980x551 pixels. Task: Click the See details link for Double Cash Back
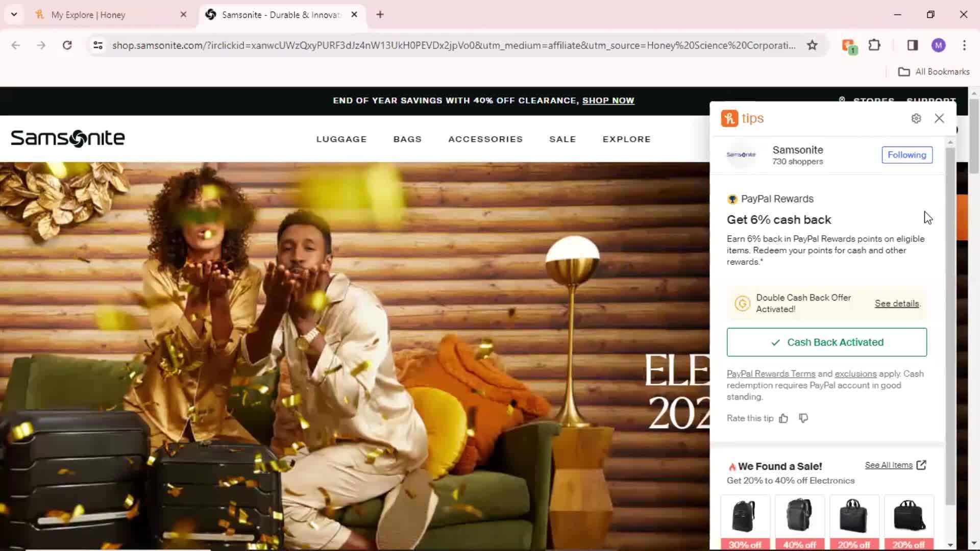tap(896, 303)
